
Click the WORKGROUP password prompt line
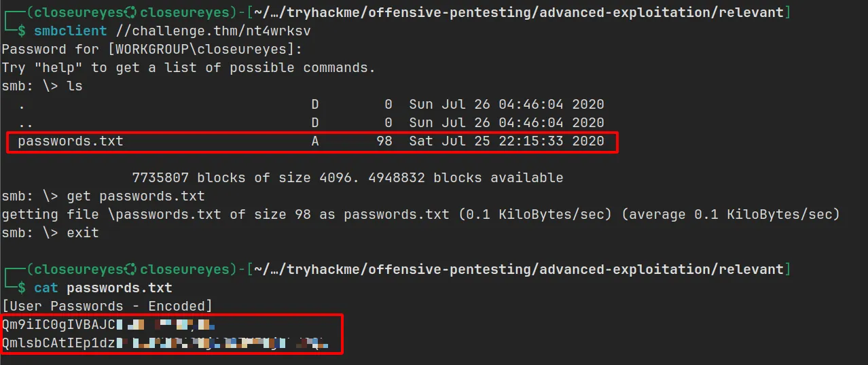click(152, 49)
